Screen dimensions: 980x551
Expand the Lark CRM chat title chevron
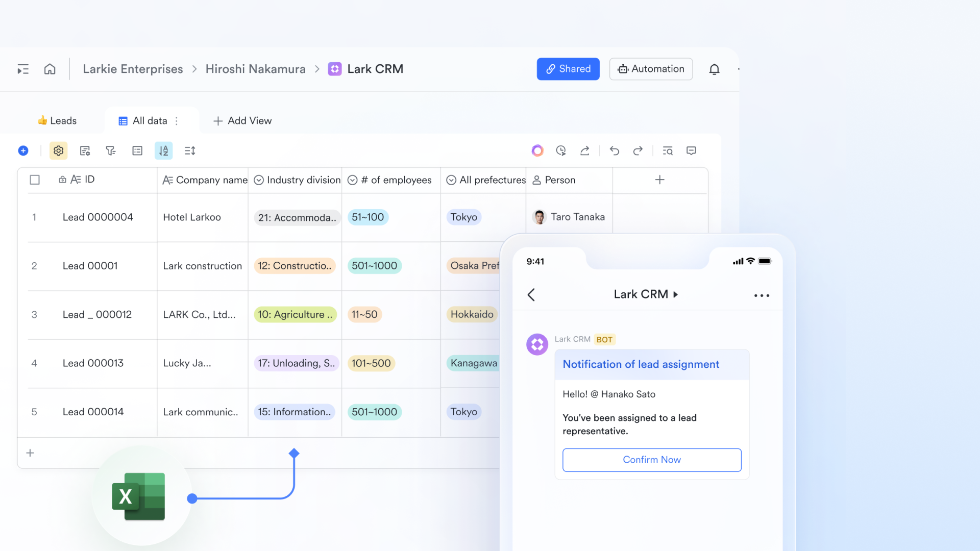(677, 294)
